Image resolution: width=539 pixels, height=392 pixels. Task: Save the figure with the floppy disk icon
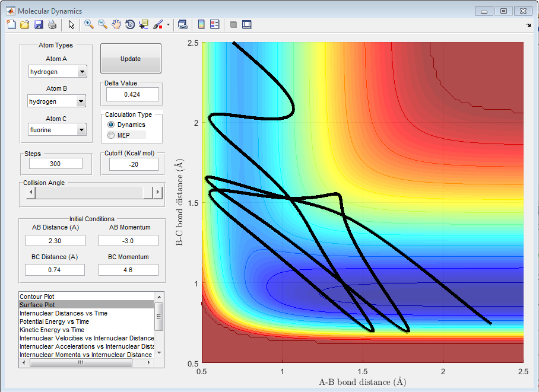pos(39,24)
